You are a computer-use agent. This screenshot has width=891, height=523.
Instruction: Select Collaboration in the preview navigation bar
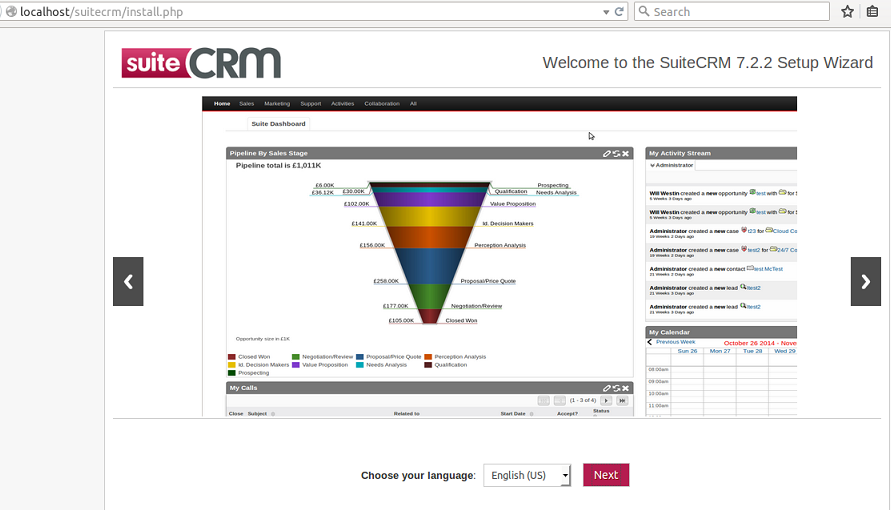pos(382,103)
